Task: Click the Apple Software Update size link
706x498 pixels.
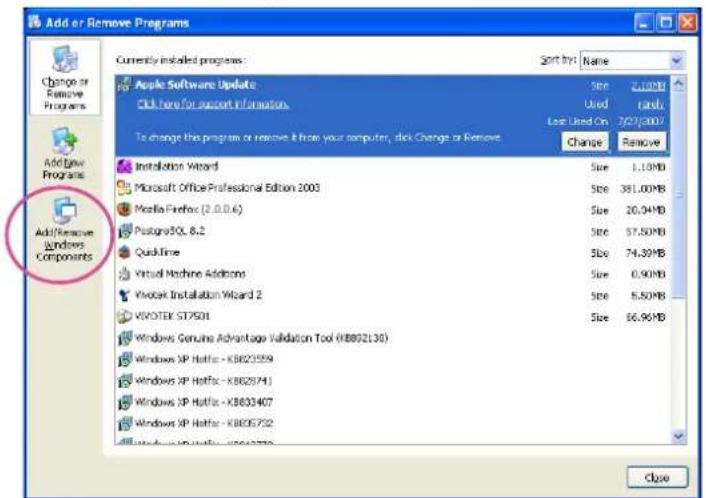Action: (648, 86)
